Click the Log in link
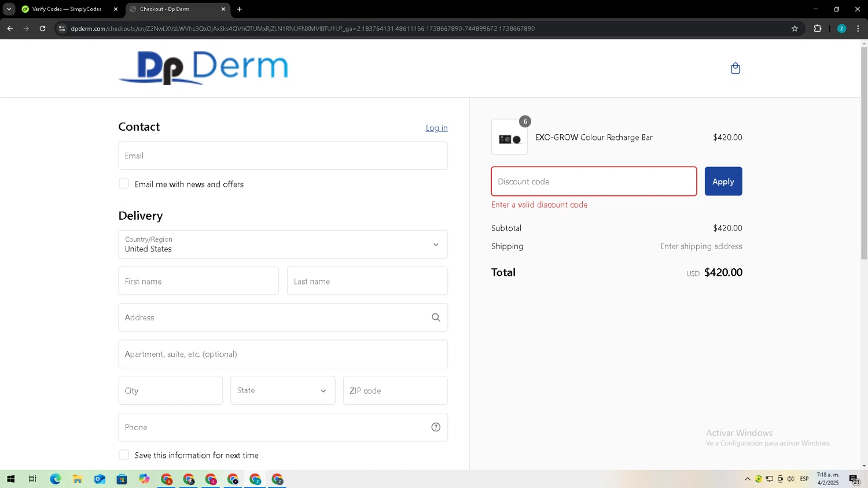 pyautogui.click(x=436, y=128)
